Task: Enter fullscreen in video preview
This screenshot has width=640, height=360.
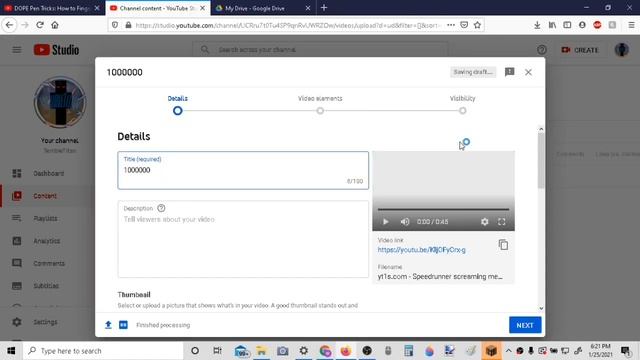Action: [x=502, y=222]
